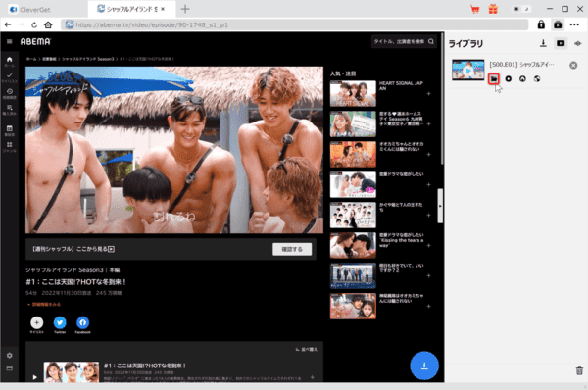Click the burn-to-disc icon in Library
588x390 pixels.
pos(522,78)
